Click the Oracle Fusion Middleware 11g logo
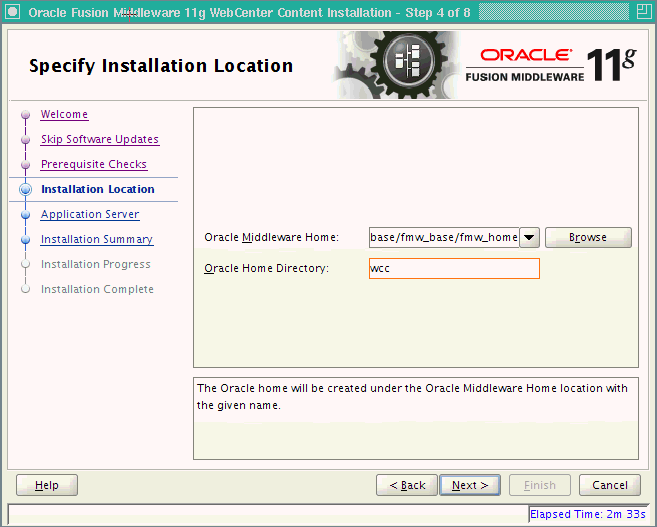Viewport: 657px width, 527px height. [551, 65]
